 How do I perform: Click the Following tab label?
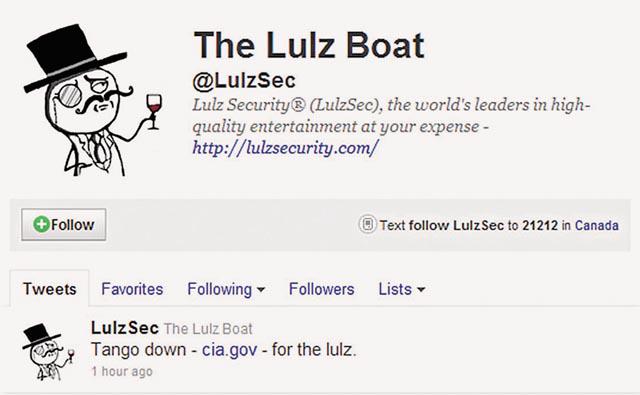click(x=219, y=289)
